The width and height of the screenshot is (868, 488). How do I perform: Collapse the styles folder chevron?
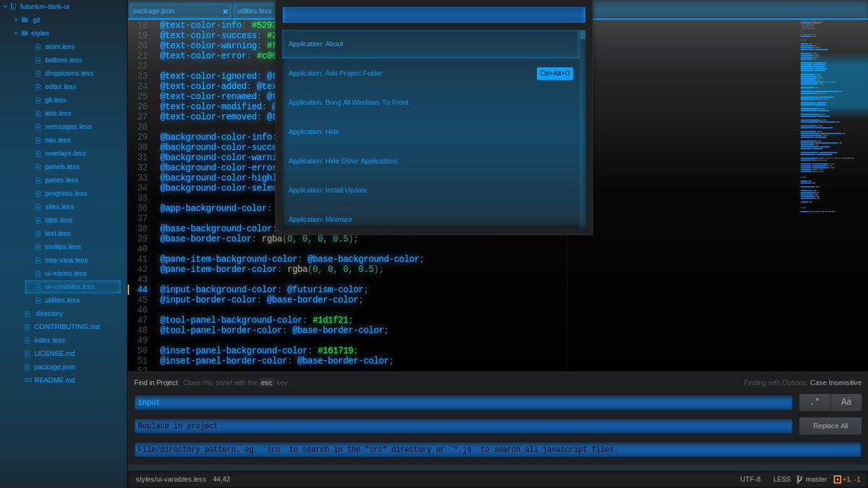coord(15,33)
